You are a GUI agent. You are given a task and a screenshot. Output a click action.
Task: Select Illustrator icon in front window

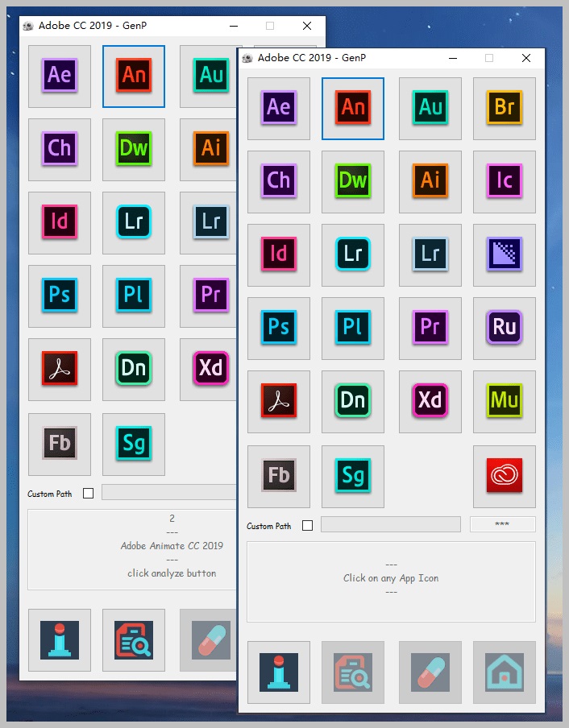pyautogui.click(x=430, y=181)
